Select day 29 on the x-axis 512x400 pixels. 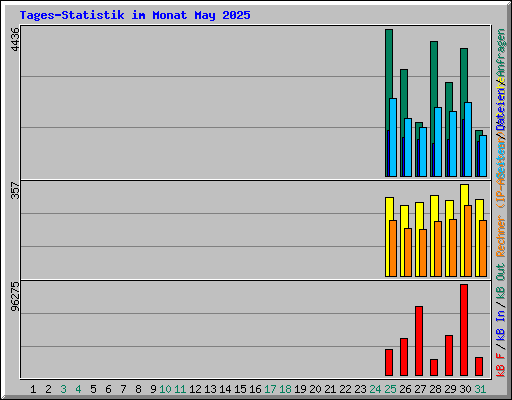pyautogui.click(x=450, y=389)
